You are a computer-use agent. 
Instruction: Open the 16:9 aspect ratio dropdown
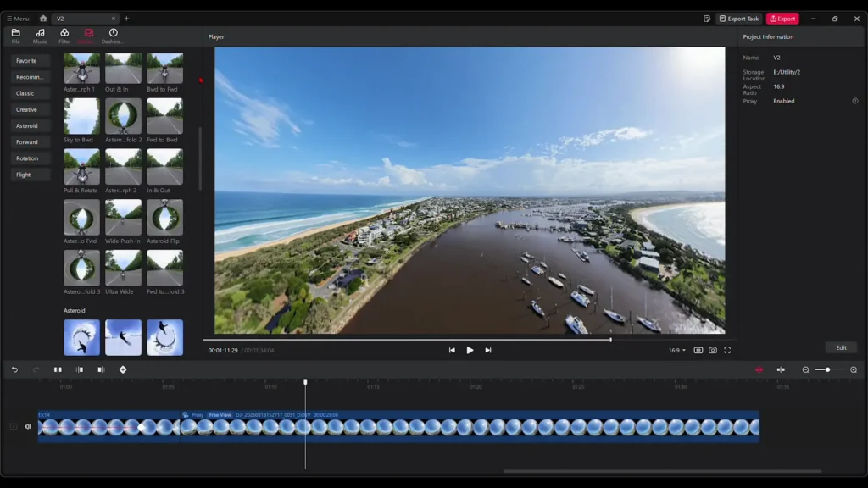(676, 350)
